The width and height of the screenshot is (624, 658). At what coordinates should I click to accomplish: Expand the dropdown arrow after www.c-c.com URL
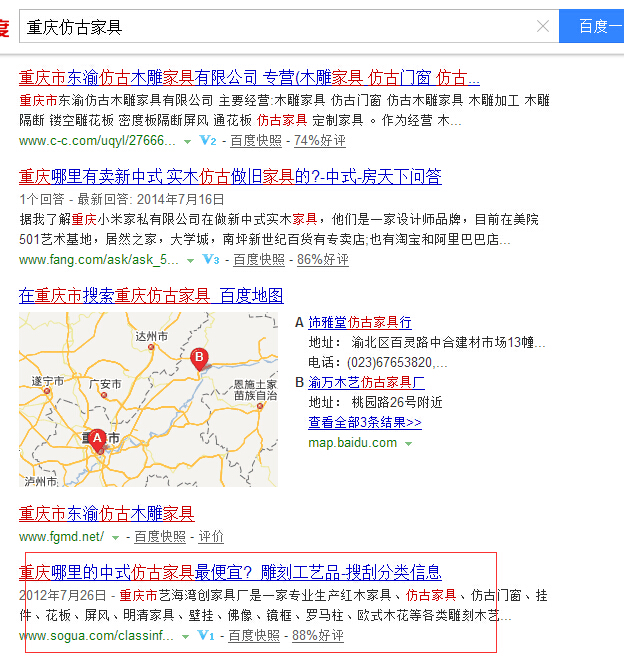(x=187, y=141)
